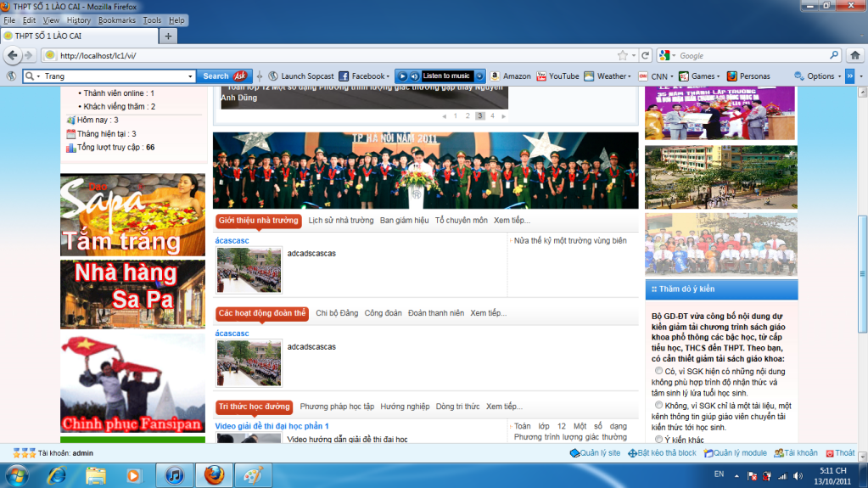Open the Edit menu

coord(29,20)
